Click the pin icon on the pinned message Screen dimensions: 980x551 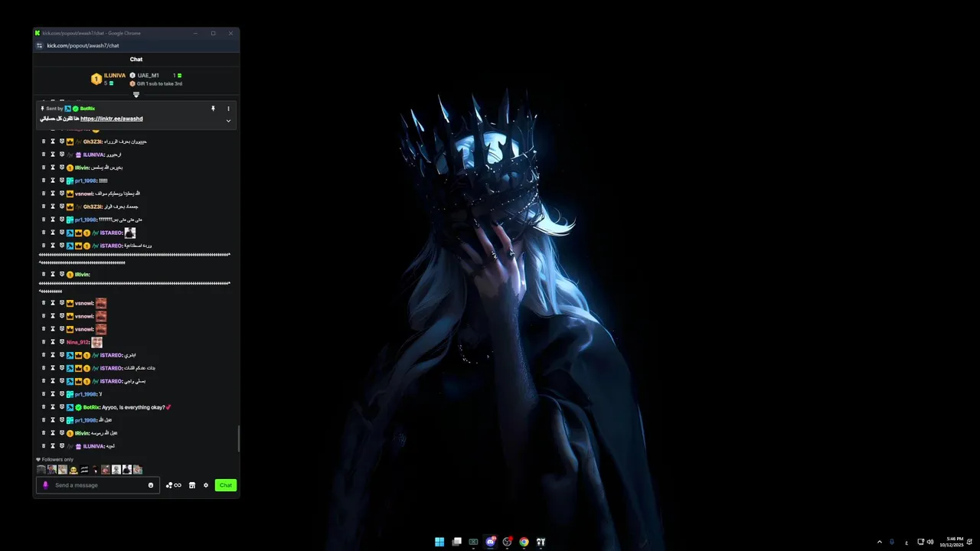pyautogui.click(x=213, y=109)
